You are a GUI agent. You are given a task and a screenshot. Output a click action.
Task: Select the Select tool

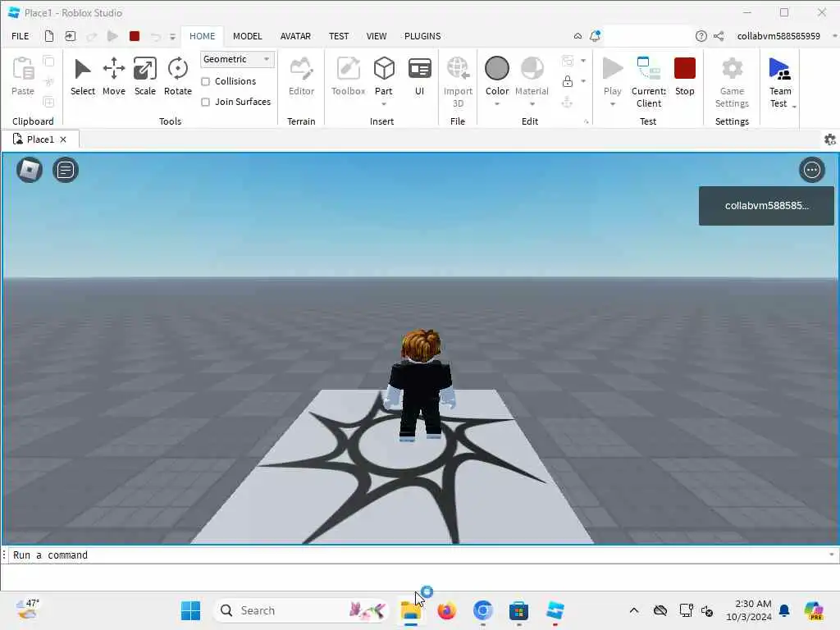83,76
